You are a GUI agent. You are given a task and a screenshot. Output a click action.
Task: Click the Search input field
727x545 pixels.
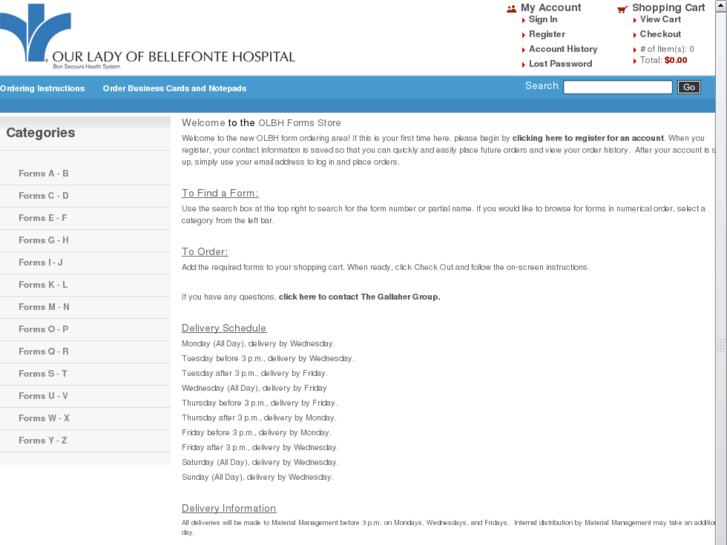click(618, 87)
